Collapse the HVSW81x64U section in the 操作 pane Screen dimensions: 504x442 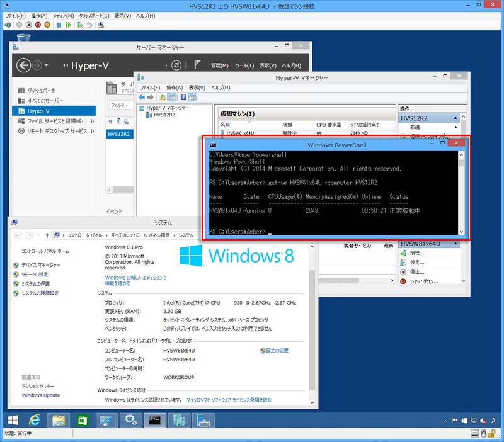pos(455,244)
